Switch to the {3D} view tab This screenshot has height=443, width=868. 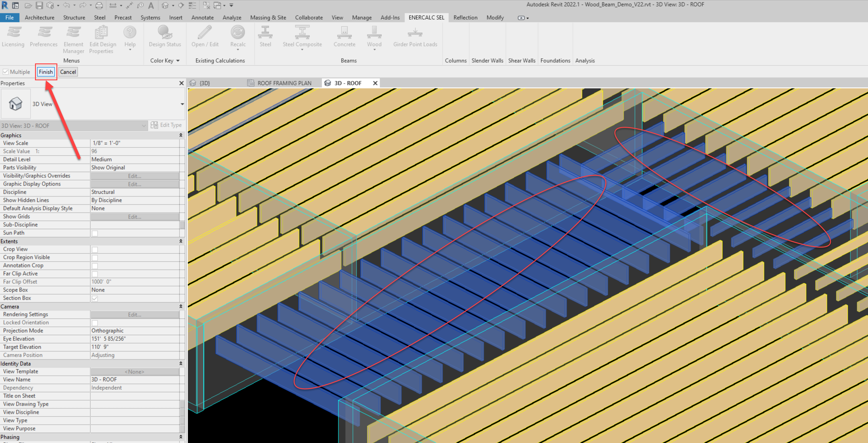[x=200, y=83]
